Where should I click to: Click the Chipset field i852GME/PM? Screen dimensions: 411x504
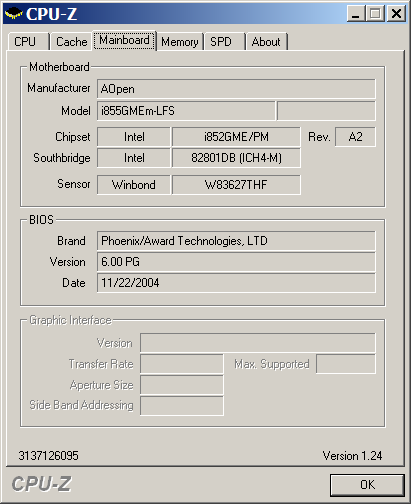(236, 137)
